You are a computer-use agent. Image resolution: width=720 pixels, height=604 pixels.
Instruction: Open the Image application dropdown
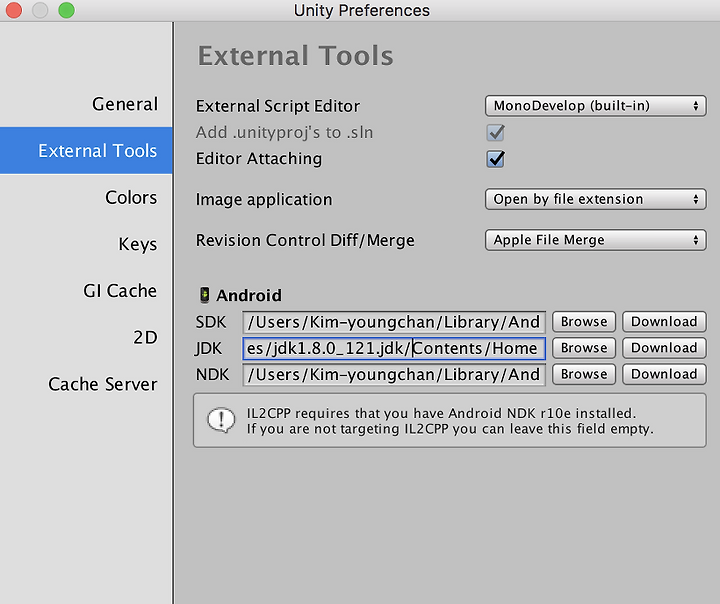[x=596, y=199]
